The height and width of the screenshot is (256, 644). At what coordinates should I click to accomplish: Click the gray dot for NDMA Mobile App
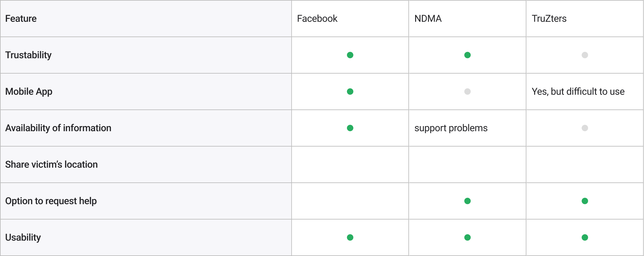pos(467,92)
